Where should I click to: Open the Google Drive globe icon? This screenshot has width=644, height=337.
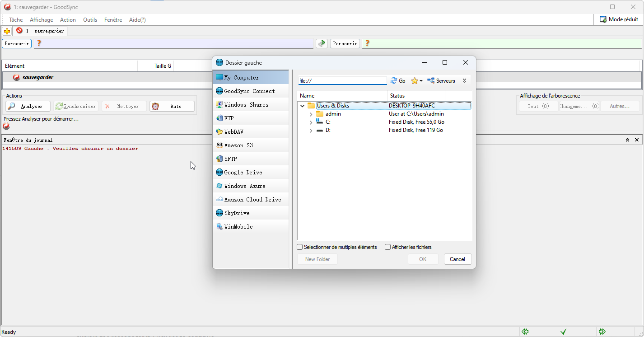coord(219,172)
